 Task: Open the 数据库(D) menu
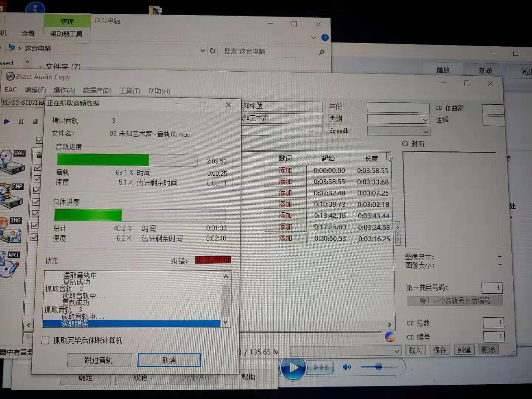97,91
